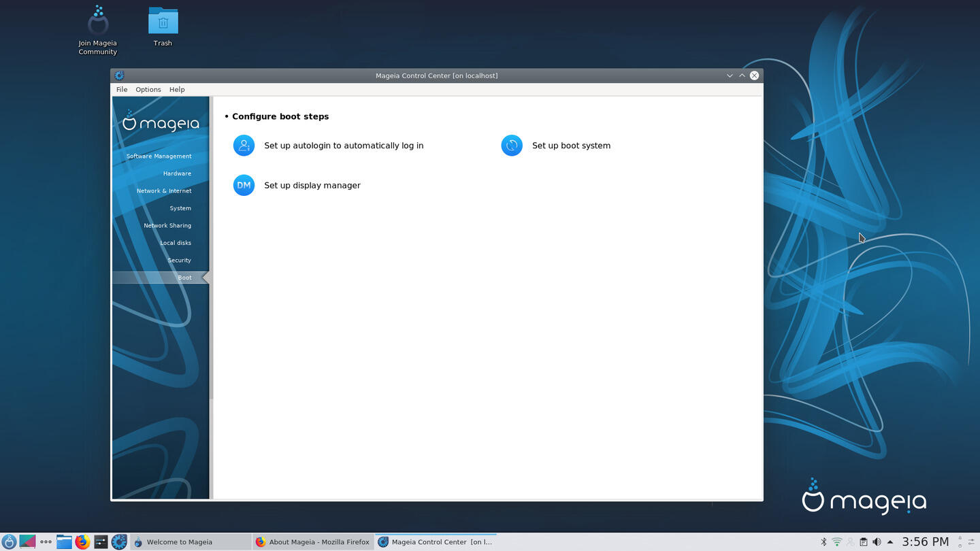Click the leave/power icon beside the clock

pos(960,546)
